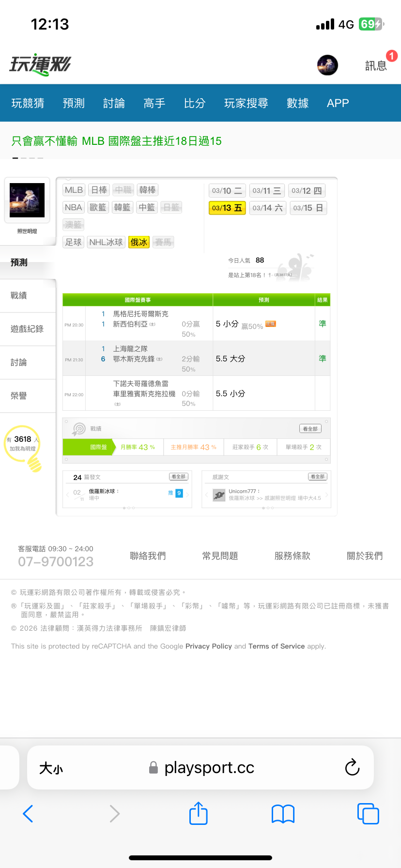Pick date 03/10 二
The width and height of the screenshot is (401, 868).
coord(227,191)
